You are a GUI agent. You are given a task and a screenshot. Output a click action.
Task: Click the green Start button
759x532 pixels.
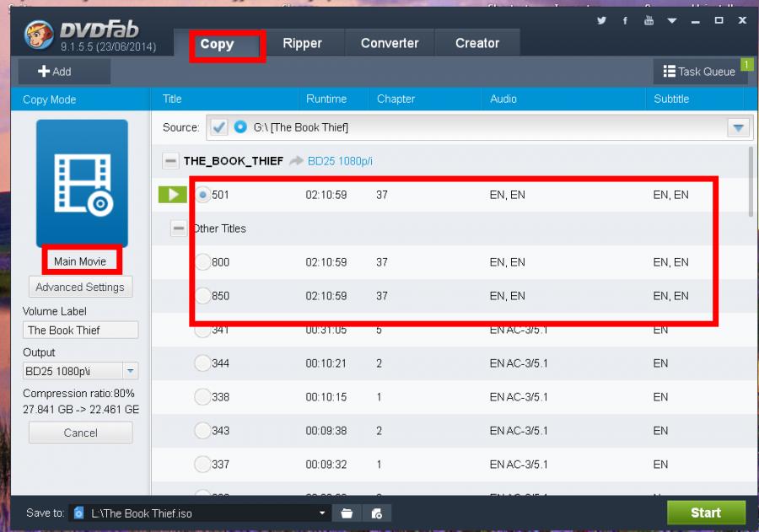(706, 513)
